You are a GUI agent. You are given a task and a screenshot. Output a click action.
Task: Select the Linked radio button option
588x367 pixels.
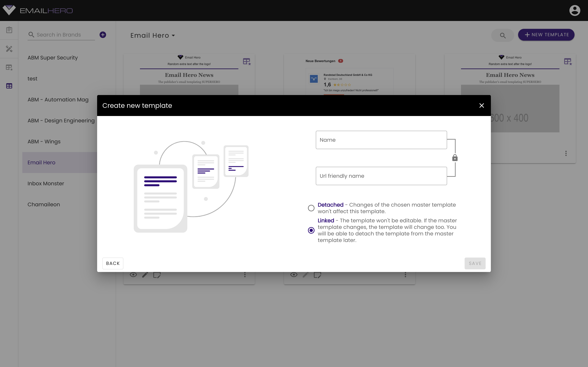click(311, 230)
